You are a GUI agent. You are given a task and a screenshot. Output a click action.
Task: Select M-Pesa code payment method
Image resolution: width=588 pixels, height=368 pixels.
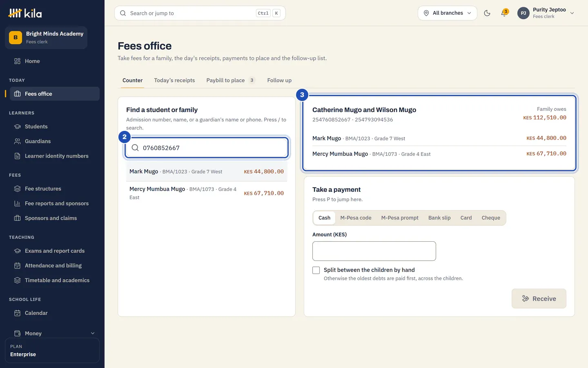[356, 218]
